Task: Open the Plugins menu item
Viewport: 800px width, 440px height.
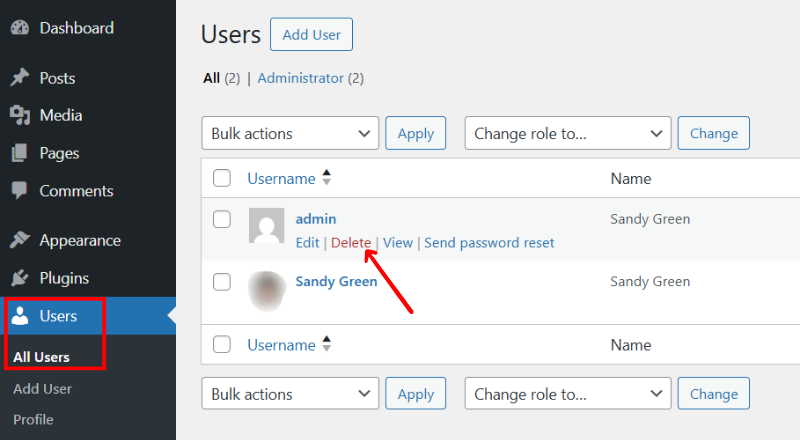Action: click(64, 278)
